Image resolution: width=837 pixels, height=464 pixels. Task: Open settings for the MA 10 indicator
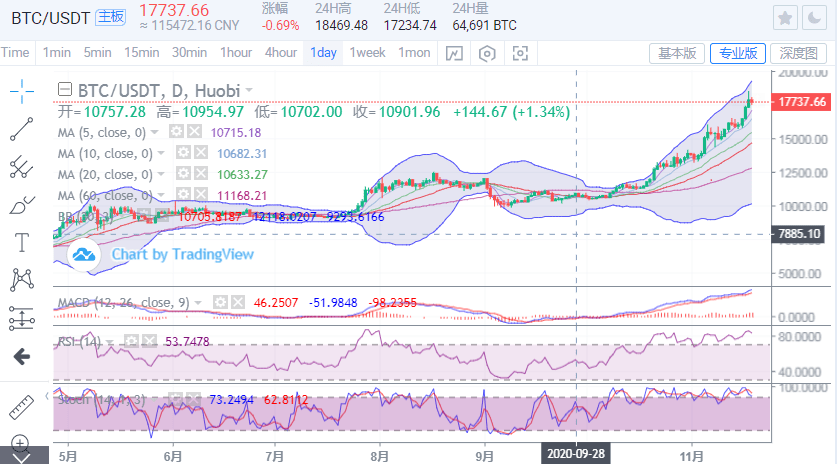pyautogui.click(x=183, y=153)
